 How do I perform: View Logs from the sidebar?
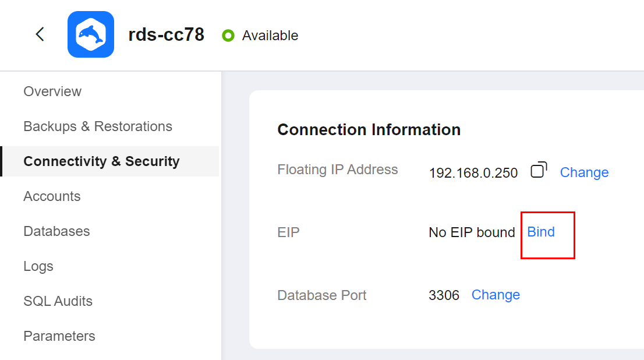(x=38, y=266)
